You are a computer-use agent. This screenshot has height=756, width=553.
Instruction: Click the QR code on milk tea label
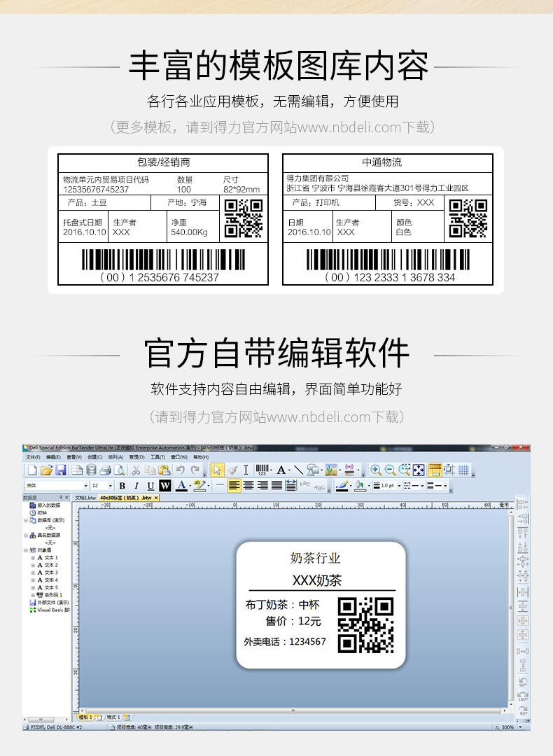366,625
